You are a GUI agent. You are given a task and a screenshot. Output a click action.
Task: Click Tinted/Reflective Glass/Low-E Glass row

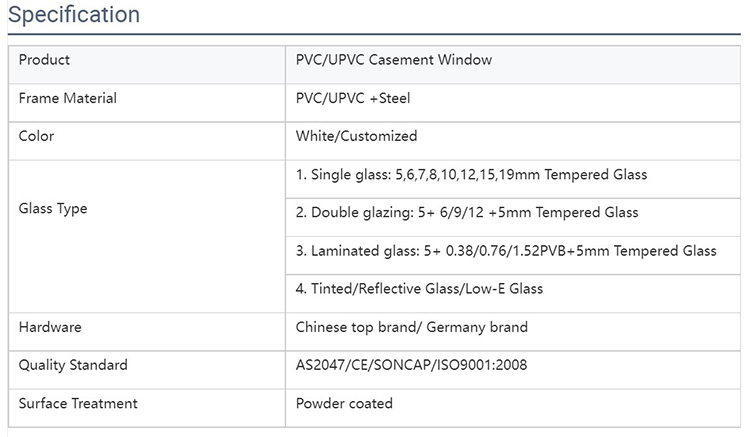click(513, 294)
